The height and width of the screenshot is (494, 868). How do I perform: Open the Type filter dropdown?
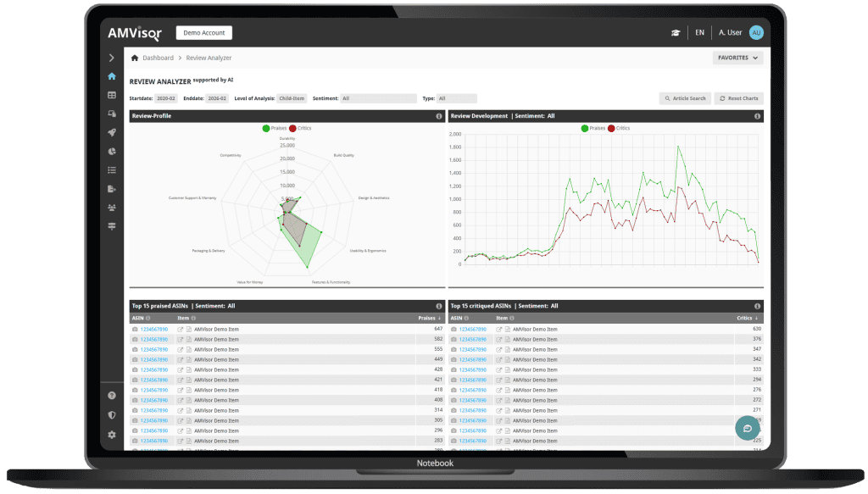click(459, 97)
